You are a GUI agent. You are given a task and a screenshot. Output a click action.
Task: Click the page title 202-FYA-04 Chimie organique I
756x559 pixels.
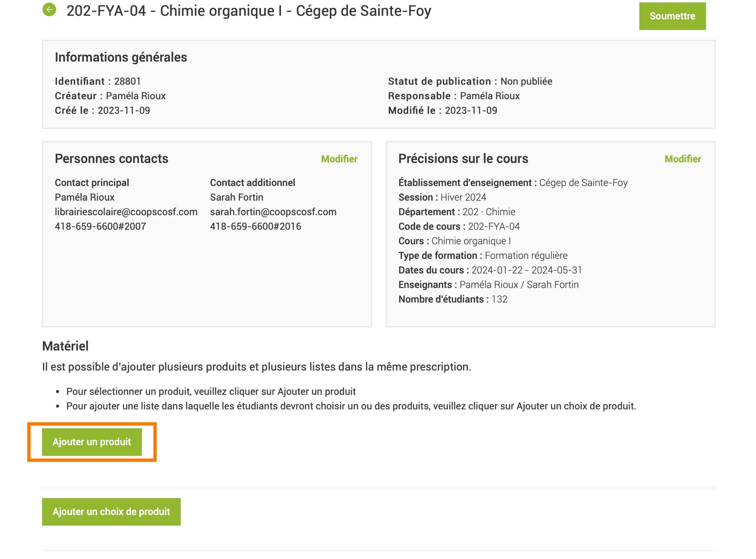[249, 11]
